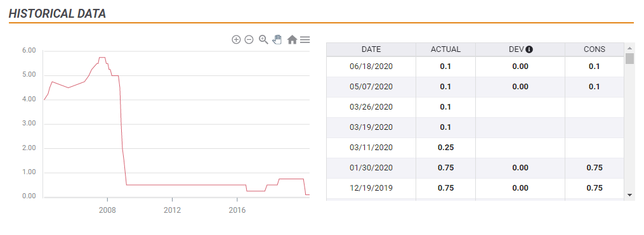The width and height of the screenshot is (644, 235).
Task: Click the chart zoom out minus icon
Action: (x=249, y=39)
